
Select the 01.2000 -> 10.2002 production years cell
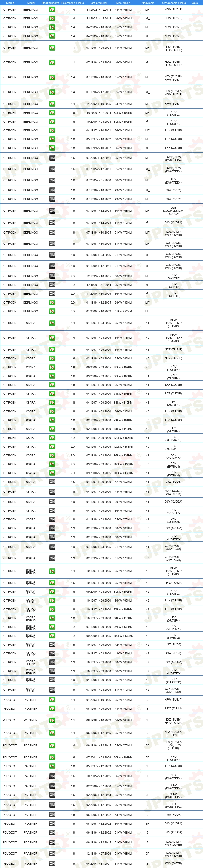98,311
